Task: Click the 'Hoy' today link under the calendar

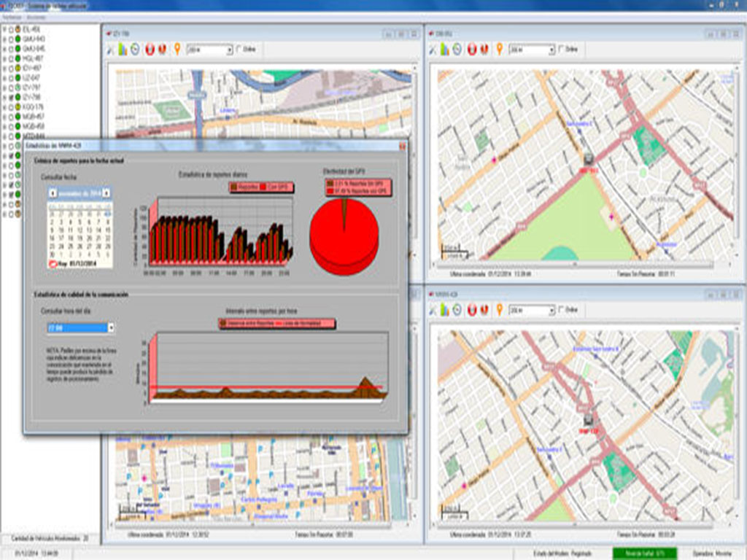Action: point(63,264)
